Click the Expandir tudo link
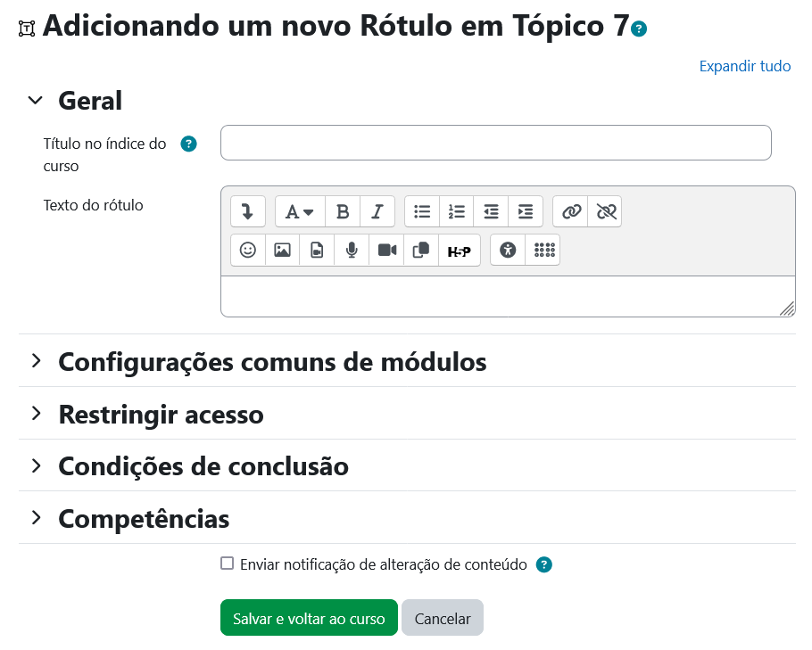The width and height of the screenshot is (812, 650). click(x=744, y=66)
